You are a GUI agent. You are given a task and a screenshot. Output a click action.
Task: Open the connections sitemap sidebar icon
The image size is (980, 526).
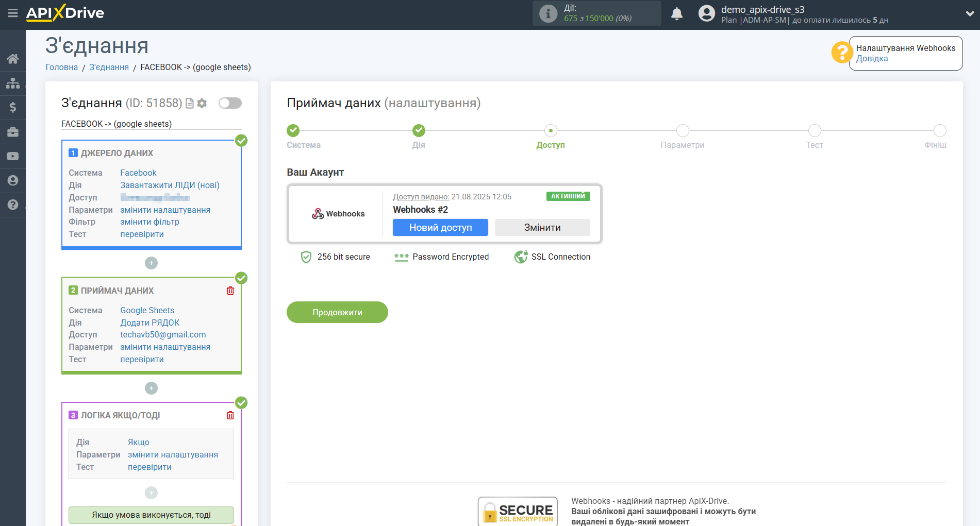[13, 83]
